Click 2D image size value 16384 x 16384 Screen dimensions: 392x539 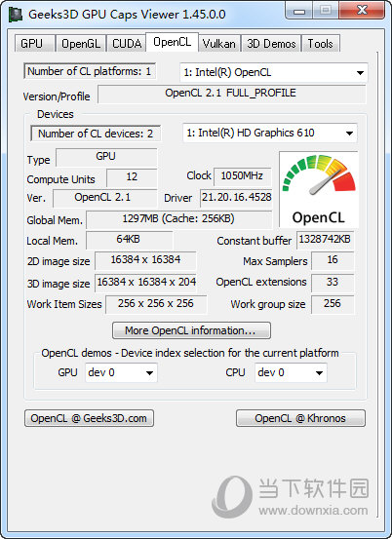tap(145, 260)
